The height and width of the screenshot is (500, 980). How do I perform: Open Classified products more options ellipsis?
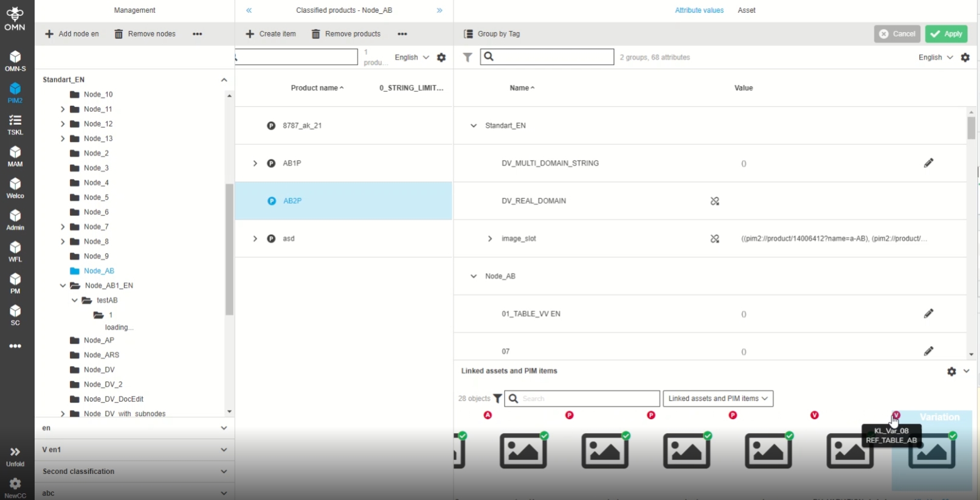[402, 34]
